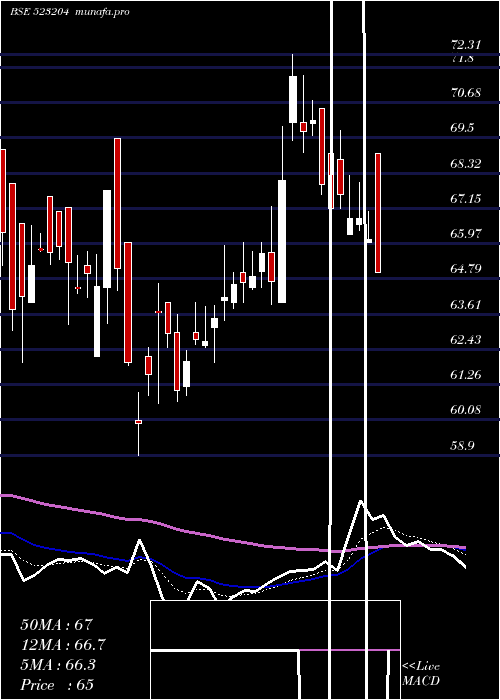Click the 5MA : 66.3 readout

pyautogui.click(x=58, y=665)
